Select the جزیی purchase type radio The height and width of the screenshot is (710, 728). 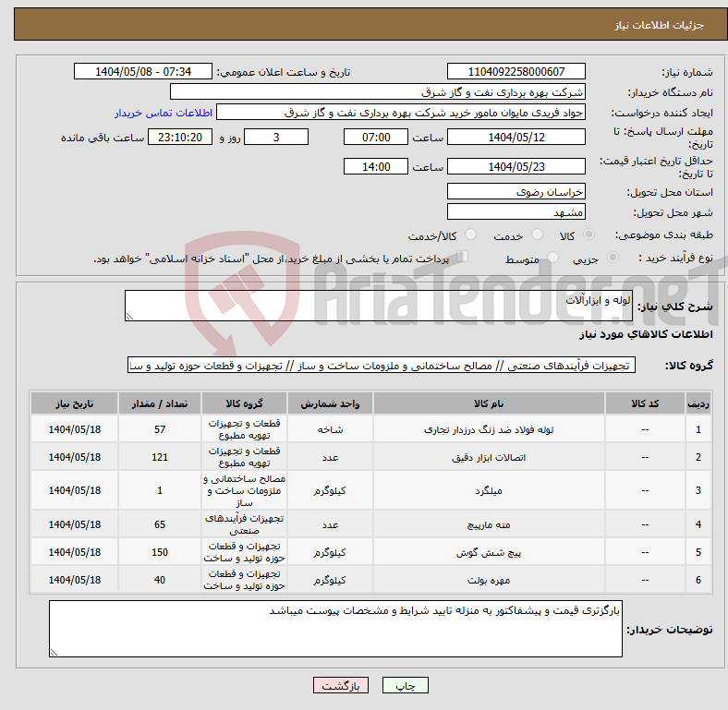613,258
